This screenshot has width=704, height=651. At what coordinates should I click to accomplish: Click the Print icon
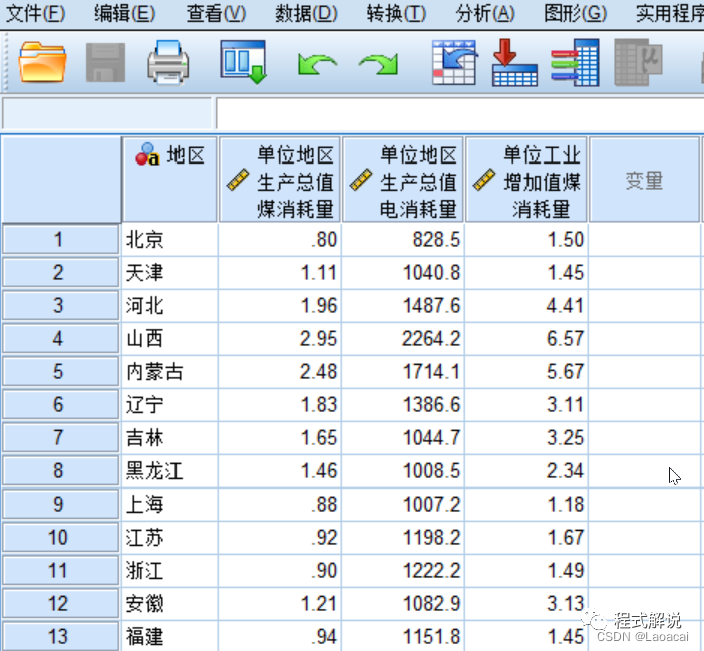click(x=168, y=62)
